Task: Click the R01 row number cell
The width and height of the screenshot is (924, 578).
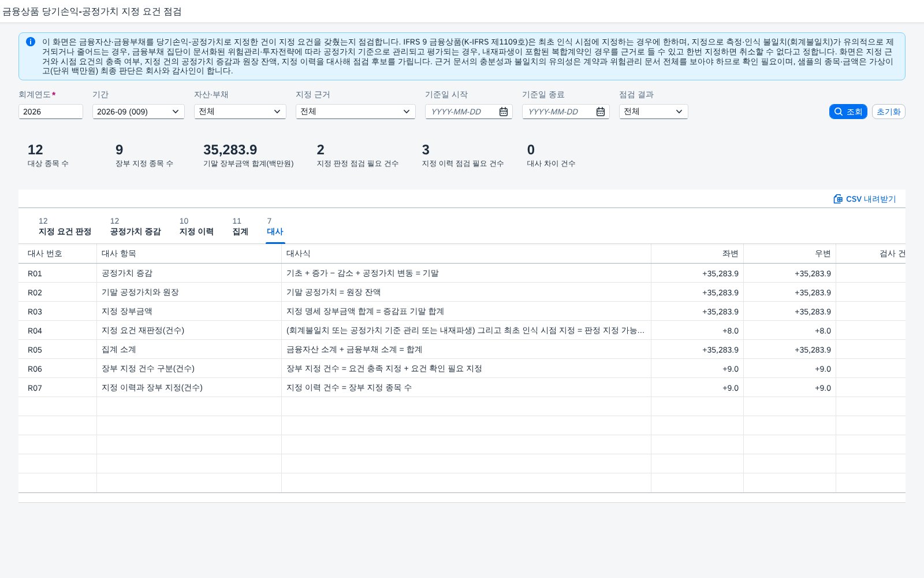Action: pos(58,273)
